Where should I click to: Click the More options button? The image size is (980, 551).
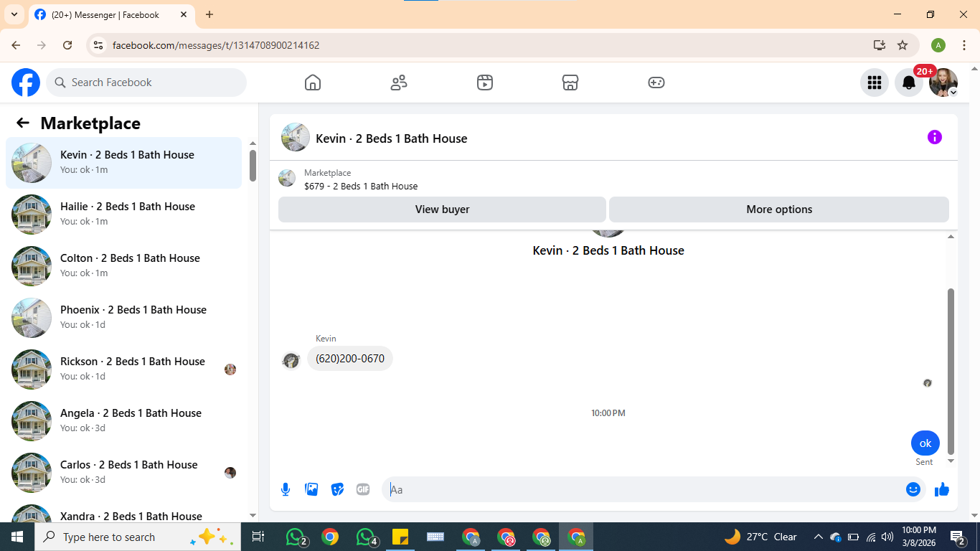(779, 209)
